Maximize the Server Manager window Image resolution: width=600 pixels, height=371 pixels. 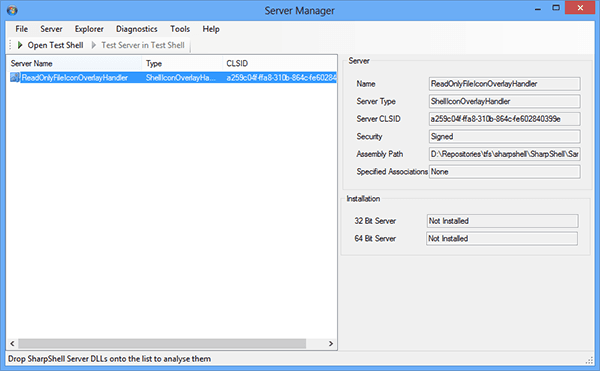point(556,8)
